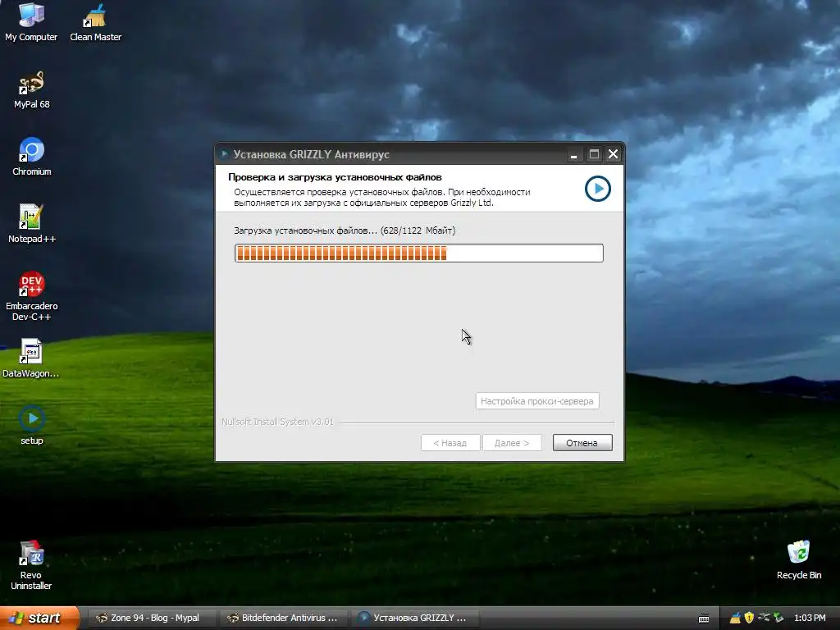Click the disabled Назад back button
840x630 pixels.
[450, 442]
